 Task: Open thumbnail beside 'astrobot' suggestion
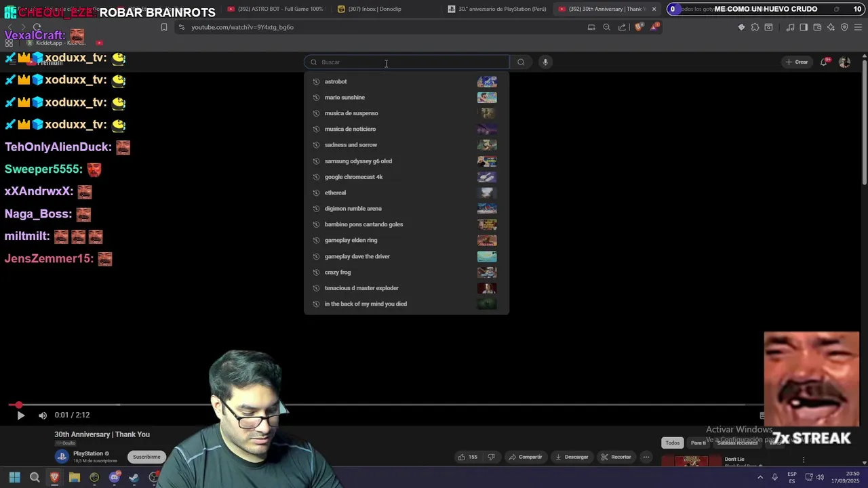pyautogui.click(x=487, y=81)
